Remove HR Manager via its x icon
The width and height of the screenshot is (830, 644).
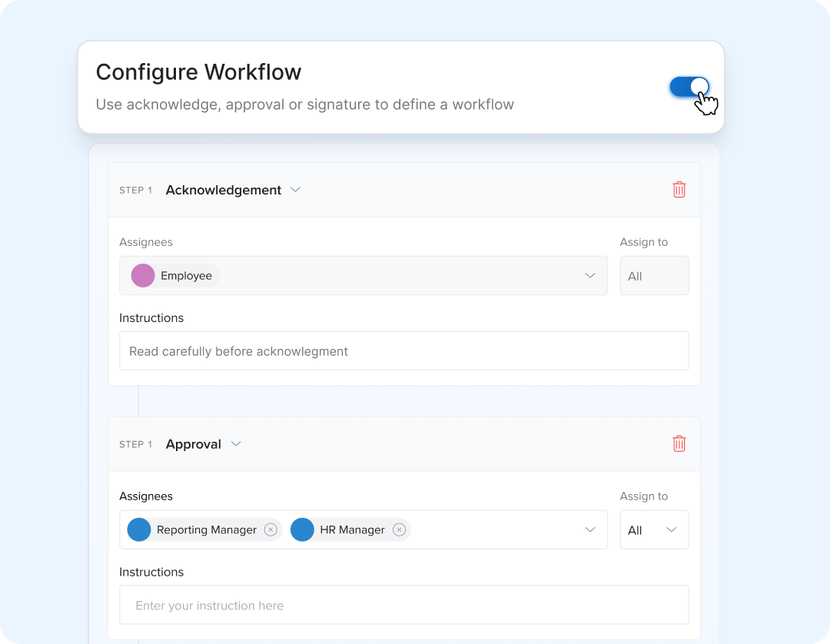(x=399, y=529)
